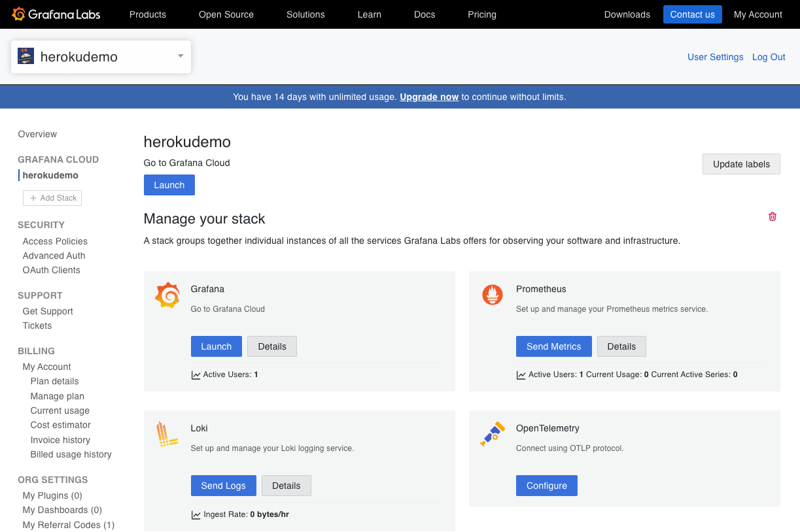Open Details in the Prometheus card
Viewport: 800px width, 532px height.
click(x=621, y=346)
